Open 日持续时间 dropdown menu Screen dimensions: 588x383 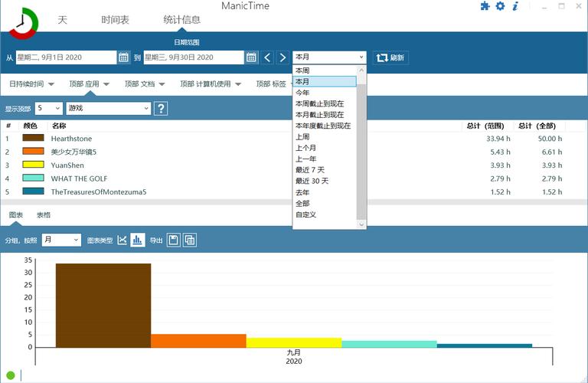pos(31,84)
